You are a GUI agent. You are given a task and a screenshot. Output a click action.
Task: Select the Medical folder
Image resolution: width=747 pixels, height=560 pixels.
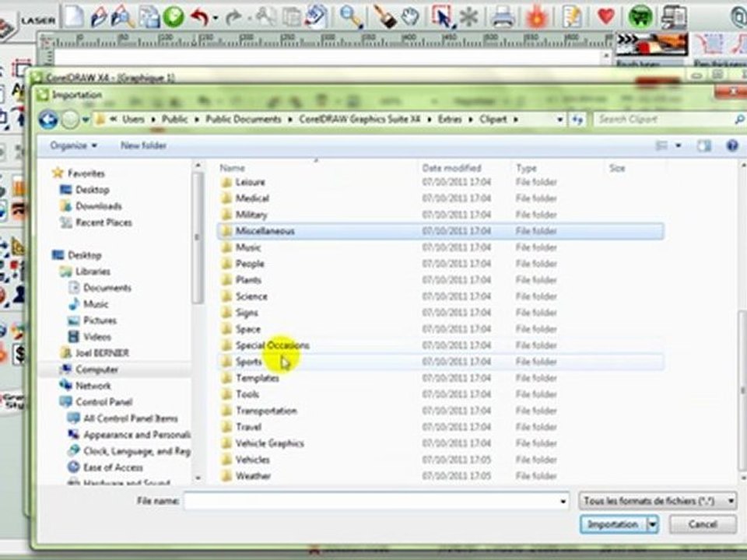[440, 198]
